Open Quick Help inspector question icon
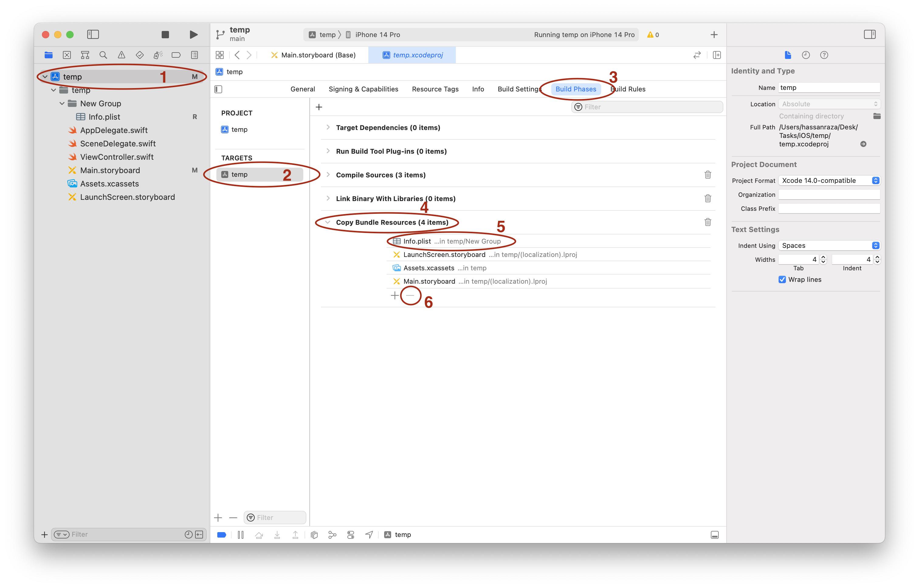 (824, 55)
